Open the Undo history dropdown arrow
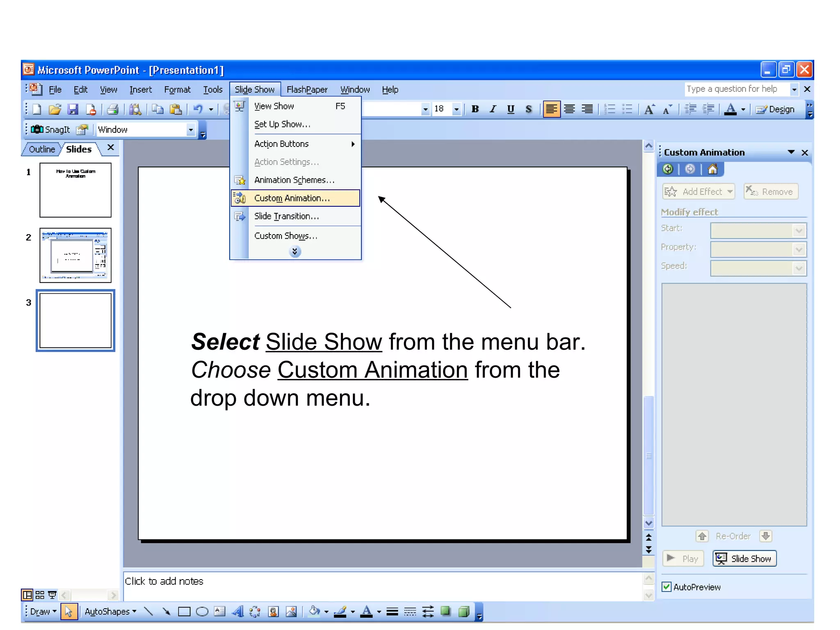 pyautogui.click(x=211, y=109)
